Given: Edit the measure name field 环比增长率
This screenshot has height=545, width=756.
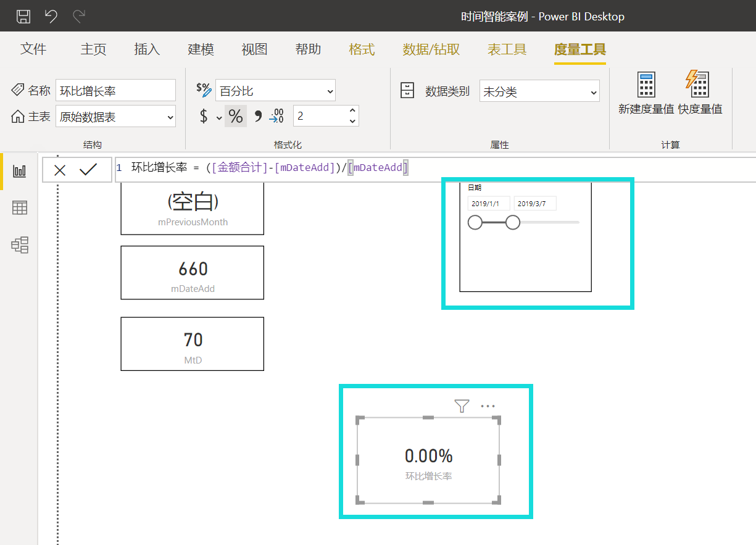Looking at the screenshot, I should click(x=115, y=91).
